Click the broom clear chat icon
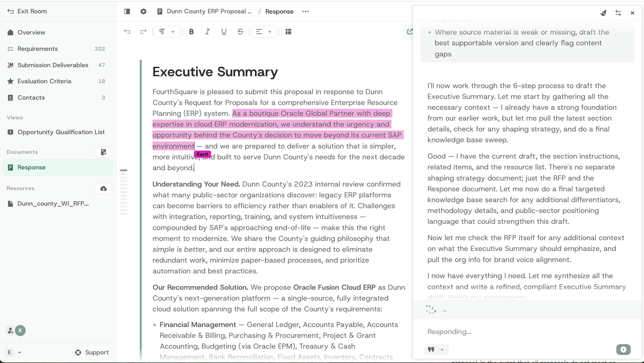644x363 pixels. (603, 13)
